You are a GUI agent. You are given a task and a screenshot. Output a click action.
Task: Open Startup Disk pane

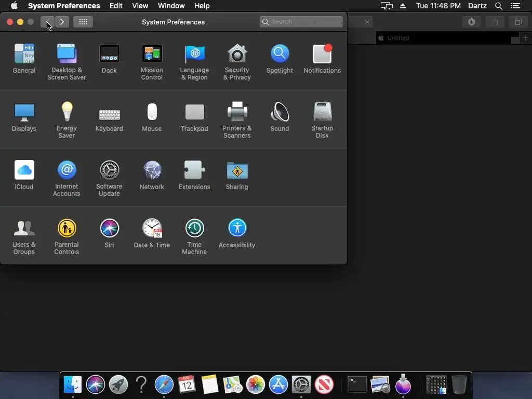click(322, 120)
